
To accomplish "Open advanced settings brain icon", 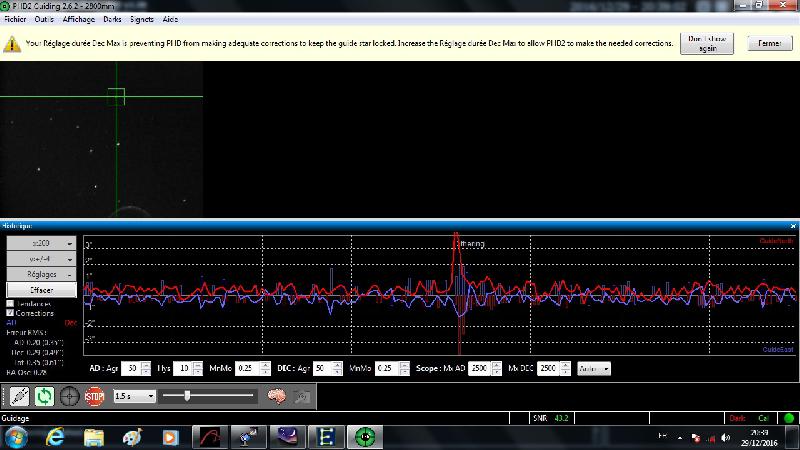I will 277,396.
